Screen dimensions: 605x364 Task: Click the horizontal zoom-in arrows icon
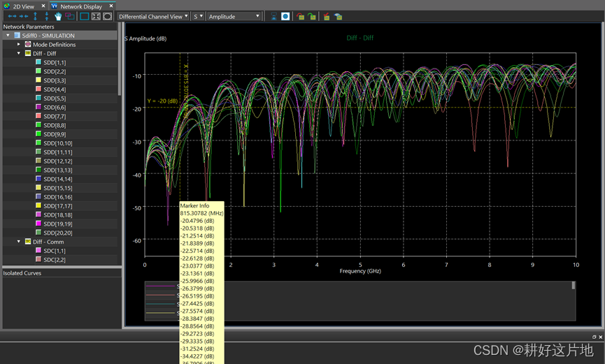click(24, 16)
